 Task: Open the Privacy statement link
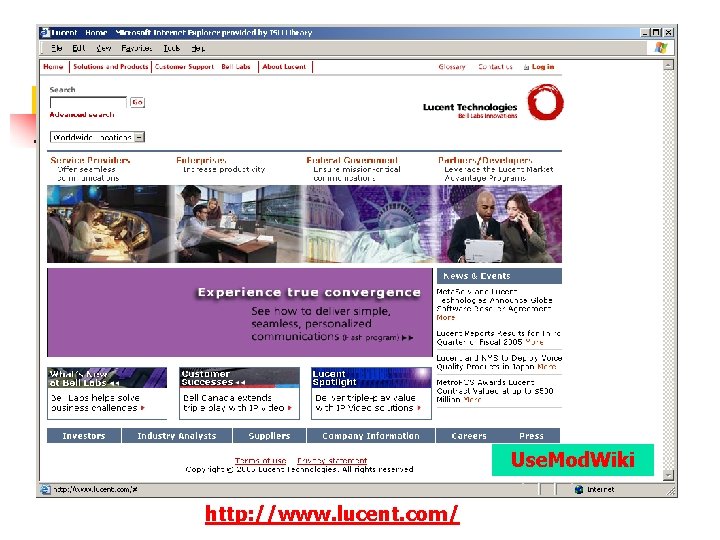pyautogui.click(x=332, y=461)
